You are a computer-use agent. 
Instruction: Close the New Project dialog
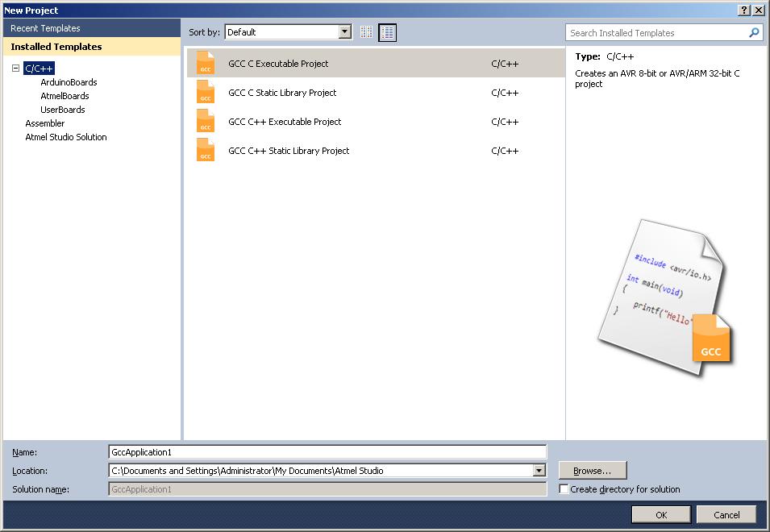tap(759, 10)
